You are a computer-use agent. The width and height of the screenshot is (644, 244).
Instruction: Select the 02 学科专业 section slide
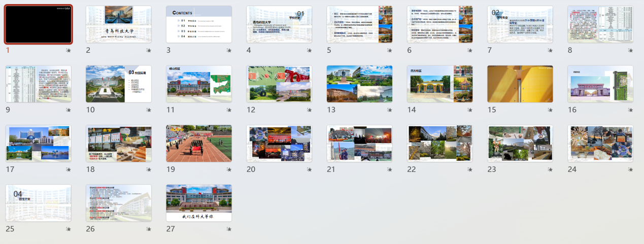tap(520, 24)
